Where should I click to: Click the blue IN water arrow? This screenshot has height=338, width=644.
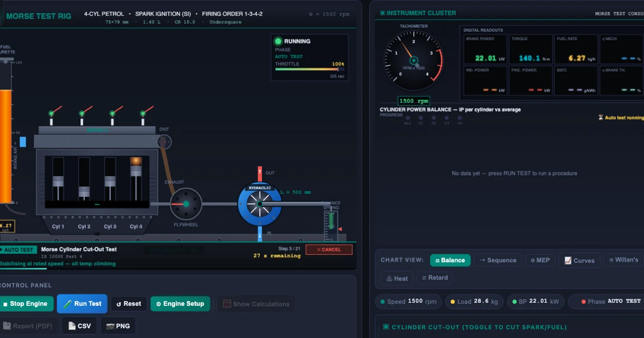click(260, 233)
